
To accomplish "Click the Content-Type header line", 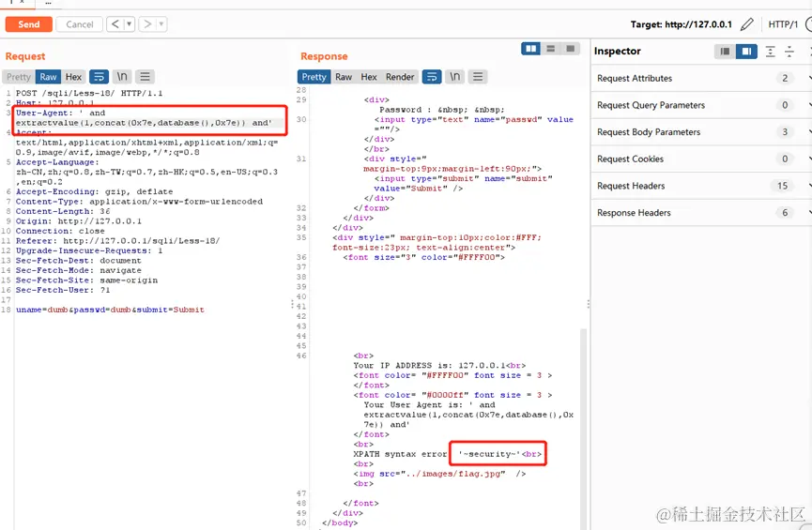I will click(x=139, y=202).
